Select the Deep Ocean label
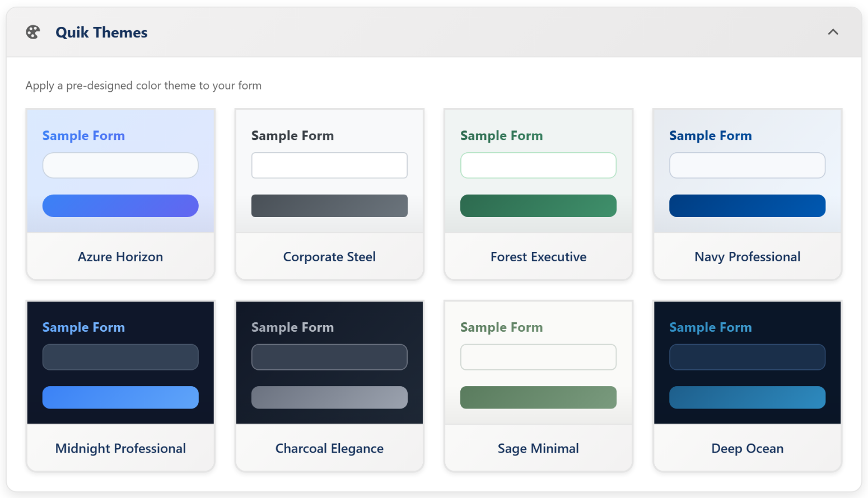Image resolution: width=868 pixels, height=498 pixels. pyautogui.click(x=747, y=448)
